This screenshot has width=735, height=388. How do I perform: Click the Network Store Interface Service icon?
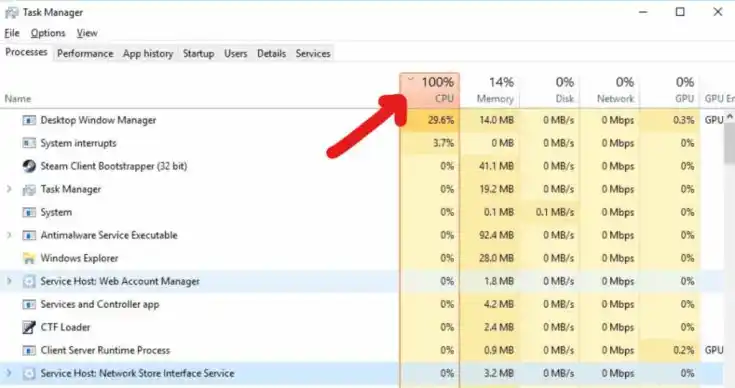click(29, 373)
